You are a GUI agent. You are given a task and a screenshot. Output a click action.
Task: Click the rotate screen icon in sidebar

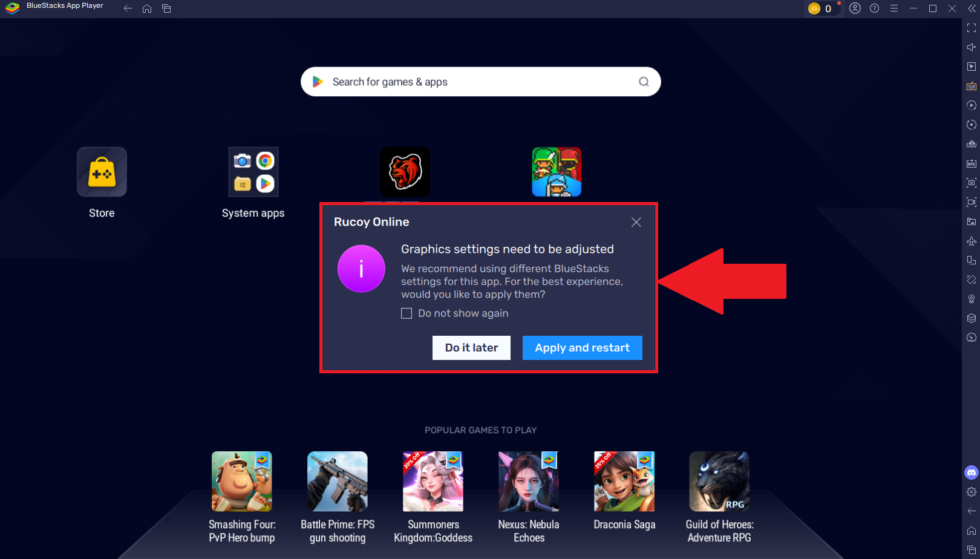(x=972, y=260)
